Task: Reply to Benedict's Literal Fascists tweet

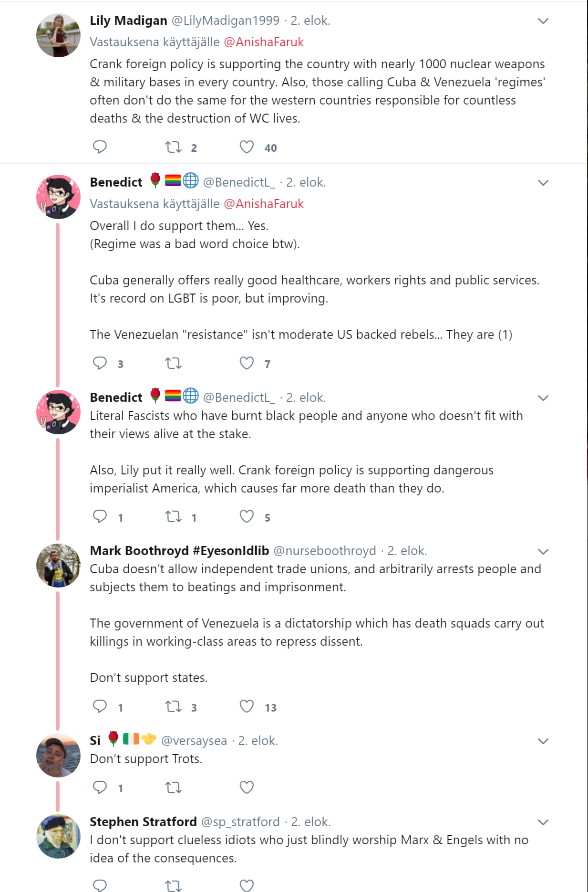Action: tap(100, 516)
